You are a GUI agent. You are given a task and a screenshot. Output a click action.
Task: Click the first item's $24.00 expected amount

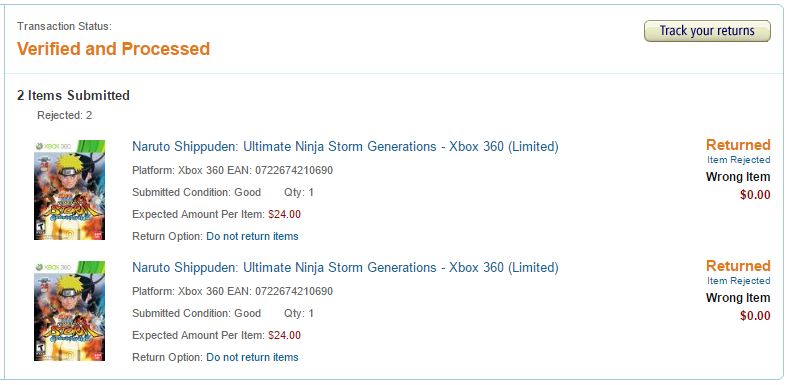pos(285,214)
